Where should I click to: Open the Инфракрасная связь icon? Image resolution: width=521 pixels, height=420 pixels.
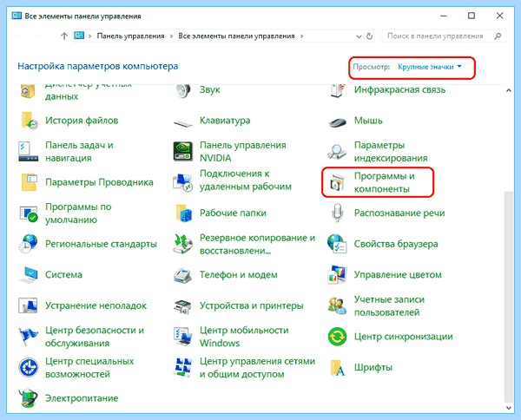[338, 90]
